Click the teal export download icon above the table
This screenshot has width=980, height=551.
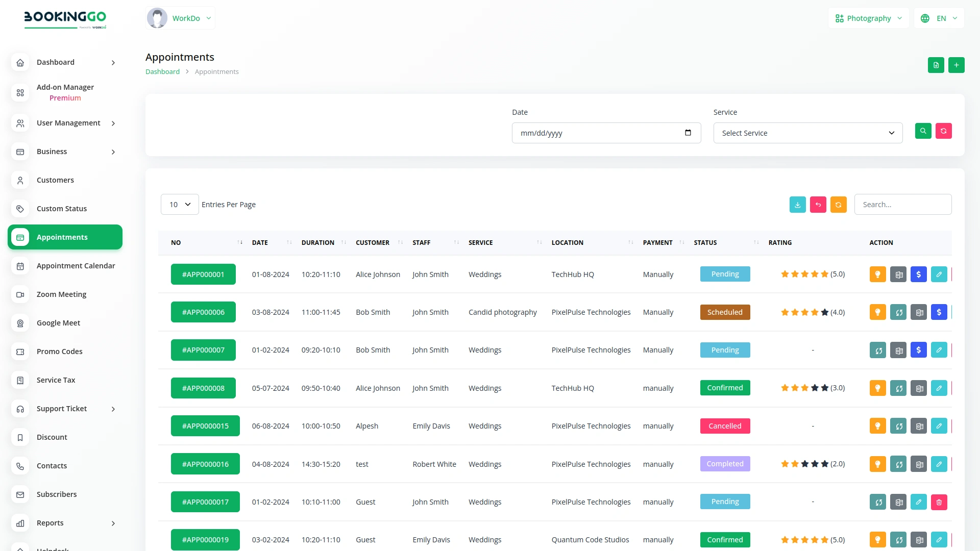797,204
